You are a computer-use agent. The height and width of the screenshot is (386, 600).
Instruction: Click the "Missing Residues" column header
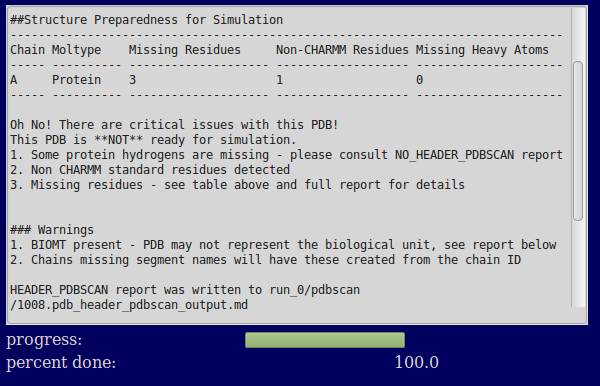click(x=184, y=50)
